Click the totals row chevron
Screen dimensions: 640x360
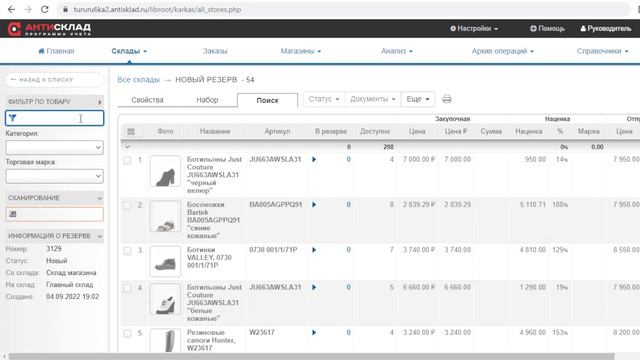point(127,147)
